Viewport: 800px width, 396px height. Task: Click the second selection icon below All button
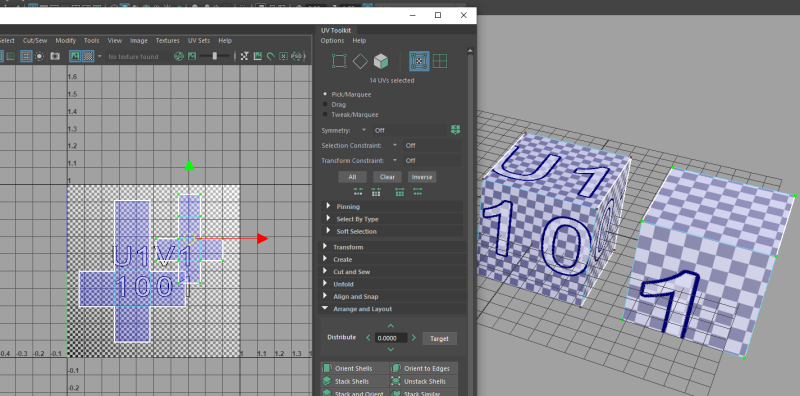376,192
